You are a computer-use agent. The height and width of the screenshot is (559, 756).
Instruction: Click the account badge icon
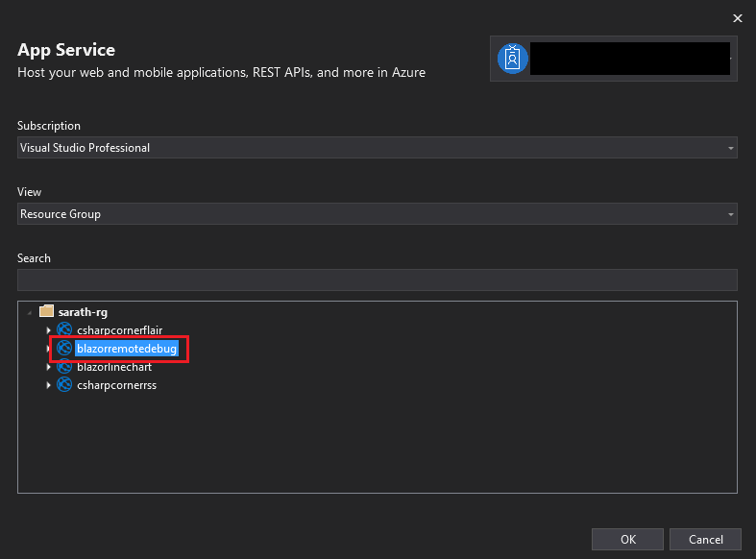(x=513, y=59)
